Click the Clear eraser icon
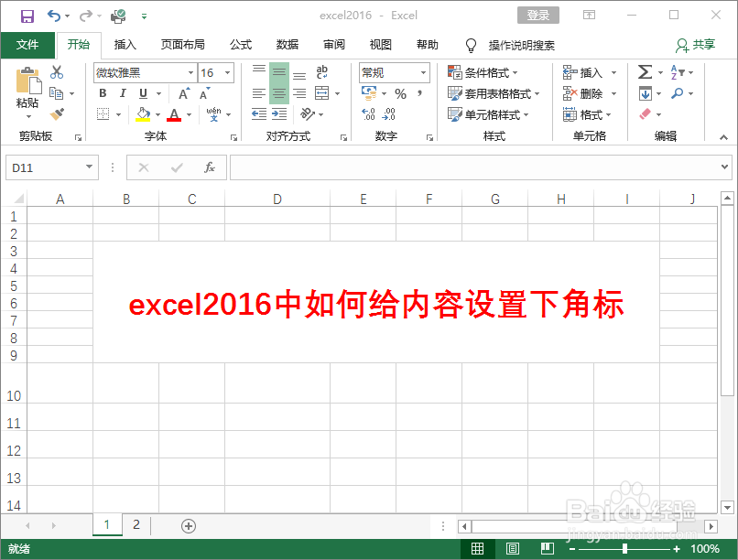The image size is (738, 560). (x=646, y=113)
